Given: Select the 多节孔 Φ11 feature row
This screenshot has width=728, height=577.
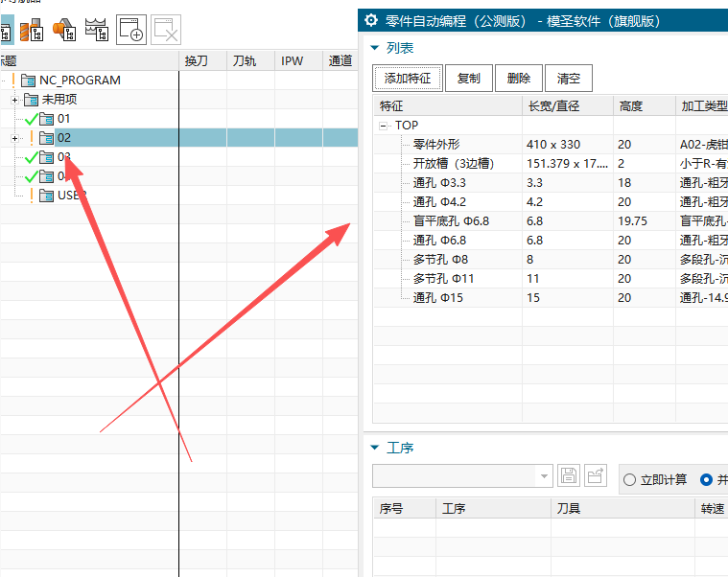Looking at the screenshot, I should pos(443,278).
